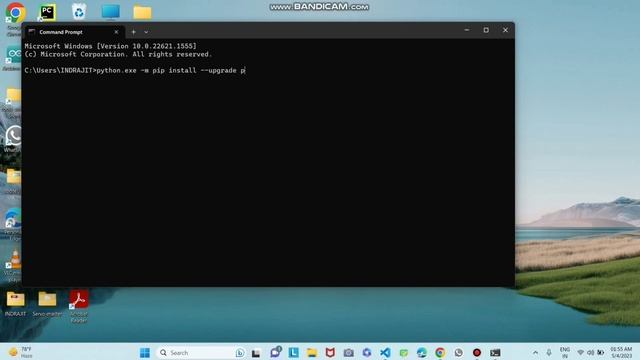This screenshot has width=640, height=360.
Task: Open a new terminal tab with plus button
Action: 133,32
